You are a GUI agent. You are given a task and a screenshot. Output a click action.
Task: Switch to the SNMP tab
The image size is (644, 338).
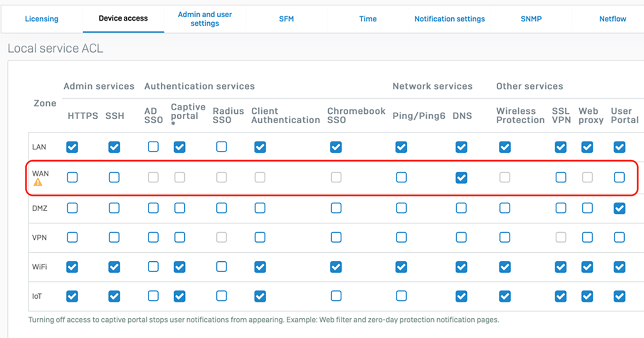tap(531, 19)
